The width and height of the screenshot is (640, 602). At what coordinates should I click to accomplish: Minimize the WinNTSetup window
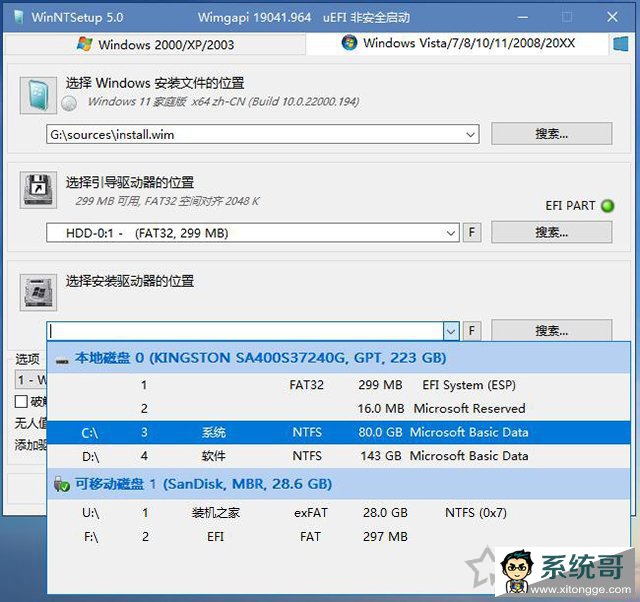(523, 17)
